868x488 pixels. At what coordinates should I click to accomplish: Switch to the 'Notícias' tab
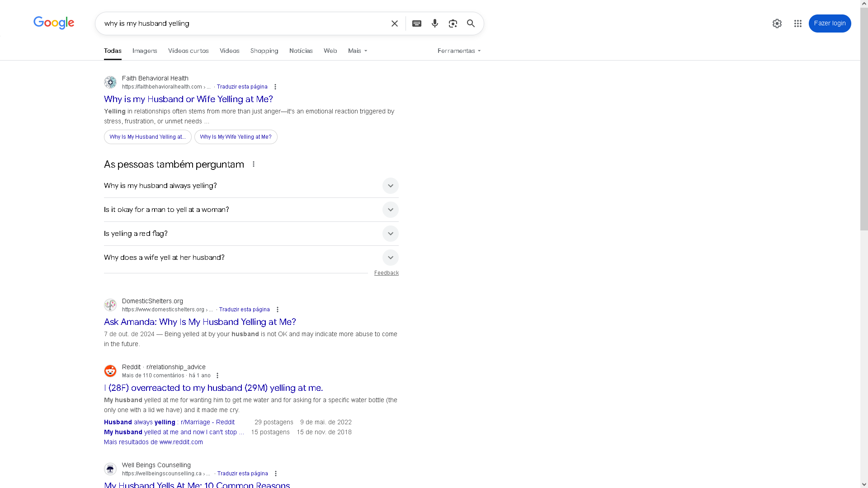[301, 51]
